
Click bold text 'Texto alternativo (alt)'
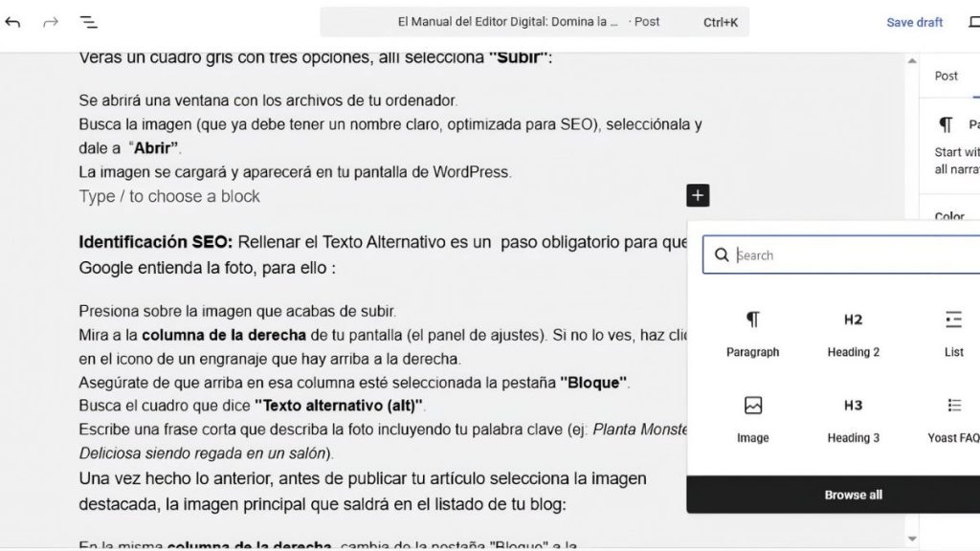pos(339,406)
